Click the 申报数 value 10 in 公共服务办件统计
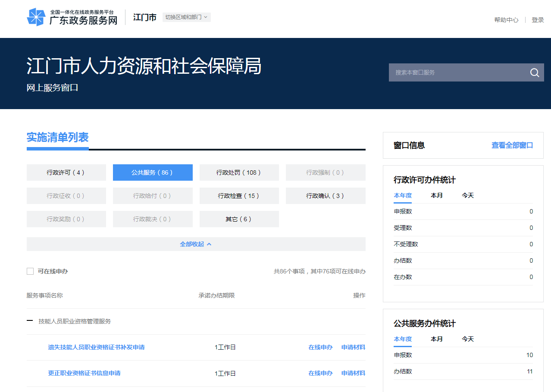The width and height of the screenshot is (551, 392). [529, 355]
